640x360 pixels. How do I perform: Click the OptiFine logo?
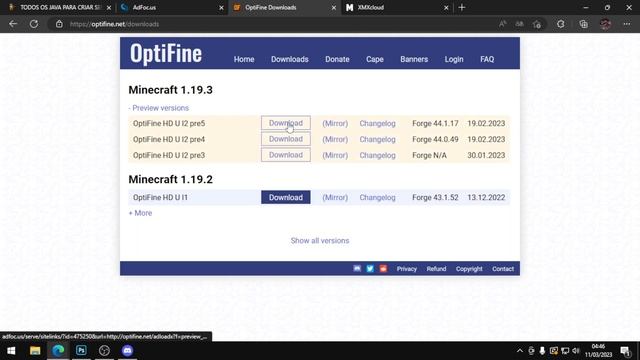(166, 53)
